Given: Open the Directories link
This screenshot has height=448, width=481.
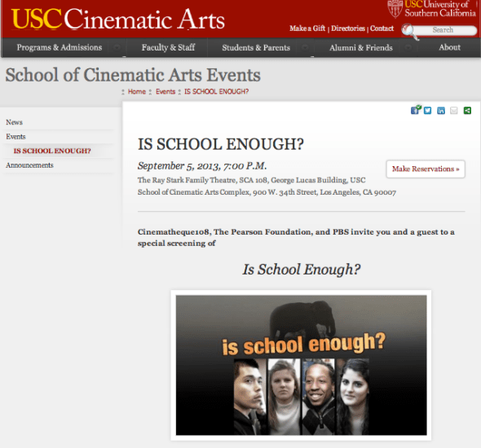Looking at the screenshot, I should 348,29.
